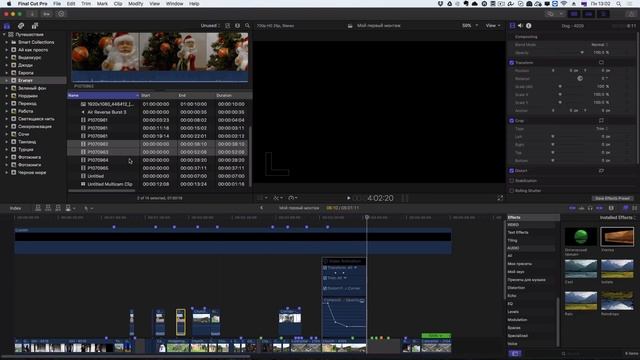
Task: Open the Modify menu
Action: click(136, 4)
